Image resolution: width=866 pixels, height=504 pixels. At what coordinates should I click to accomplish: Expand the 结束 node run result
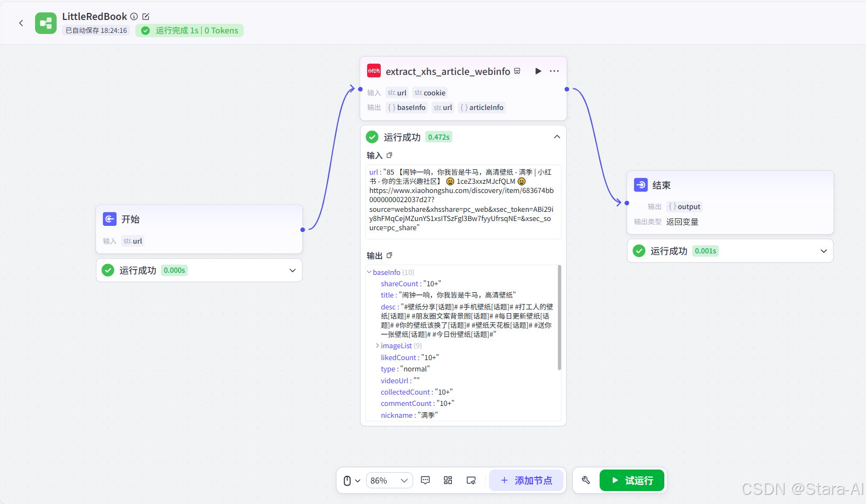point(824,251)
